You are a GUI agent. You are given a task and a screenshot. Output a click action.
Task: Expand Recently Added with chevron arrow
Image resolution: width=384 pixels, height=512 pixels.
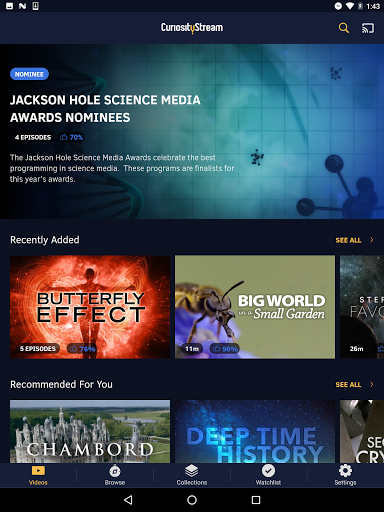pyautogui.click(x=372, y=240)
